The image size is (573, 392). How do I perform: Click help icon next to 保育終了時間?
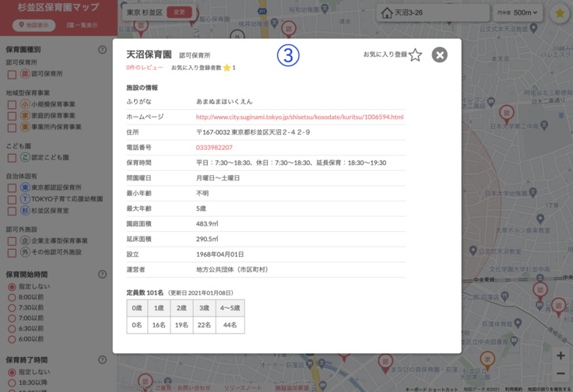pos(102,360)
